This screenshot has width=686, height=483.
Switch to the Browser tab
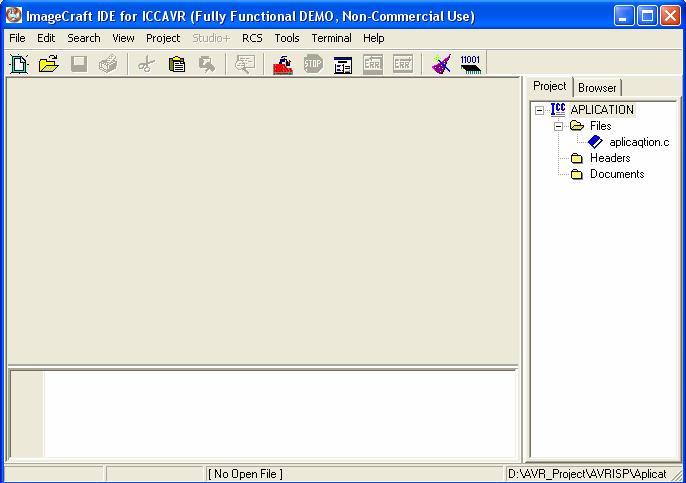[x=597, y=88]
